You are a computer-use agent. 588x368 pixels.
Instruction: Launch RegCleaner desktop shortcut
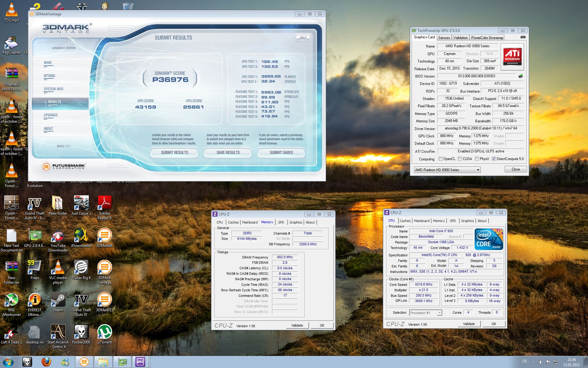click(12, 45)
